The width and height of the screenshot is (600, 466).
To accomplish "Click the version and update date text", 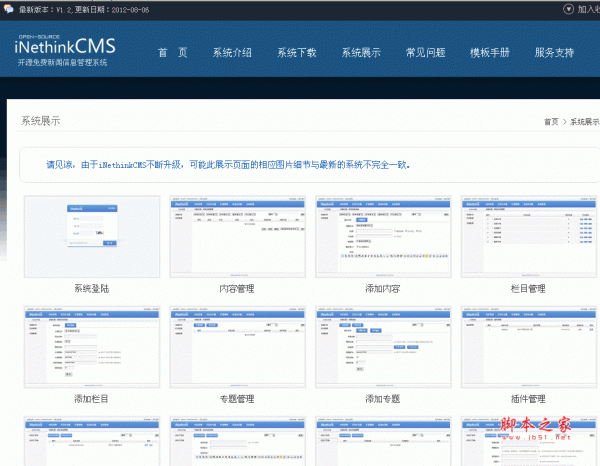I will coord(84,10).
